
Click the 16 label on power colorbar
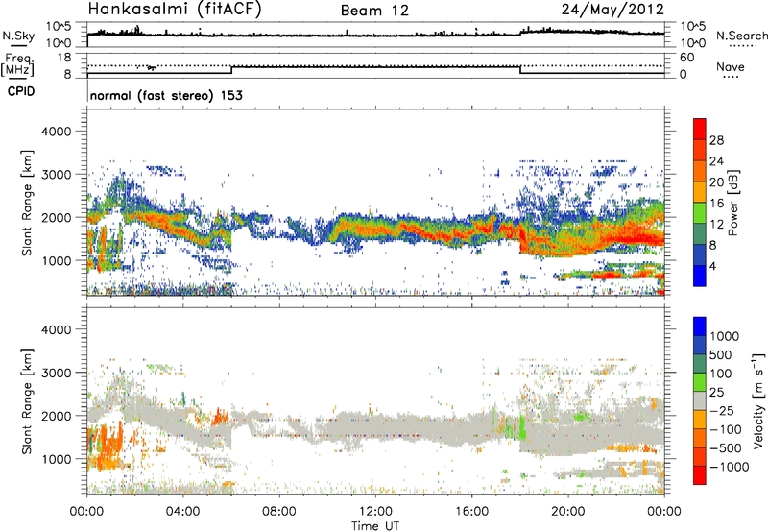[716, 204]
